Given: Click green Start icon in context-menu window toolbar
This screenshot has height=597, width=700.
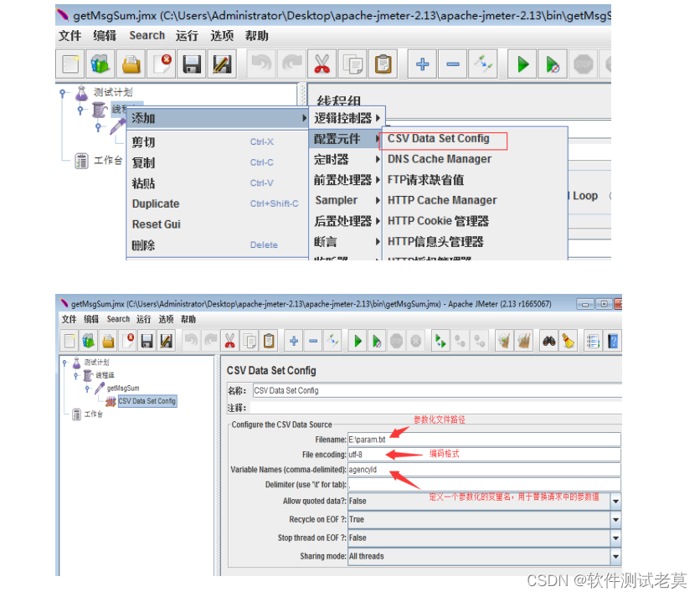Looking at the screenshot, I should click(522, 64).
